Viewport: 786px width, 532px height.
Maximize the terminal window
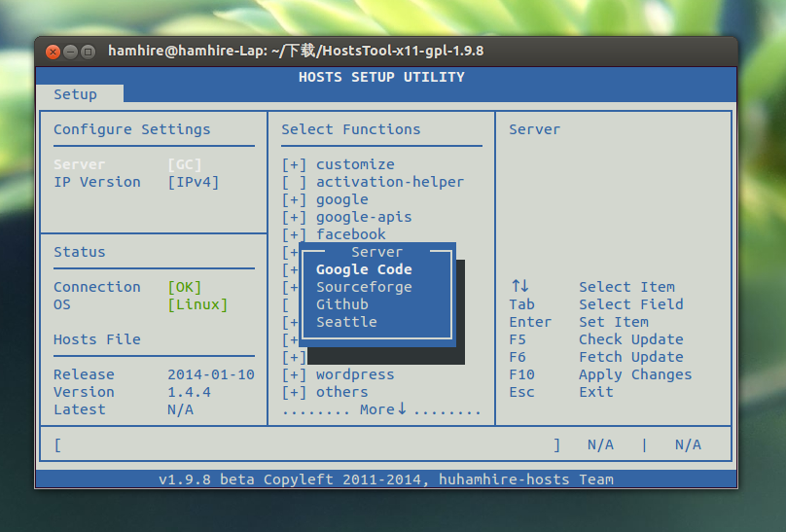(x=89, y=52)
